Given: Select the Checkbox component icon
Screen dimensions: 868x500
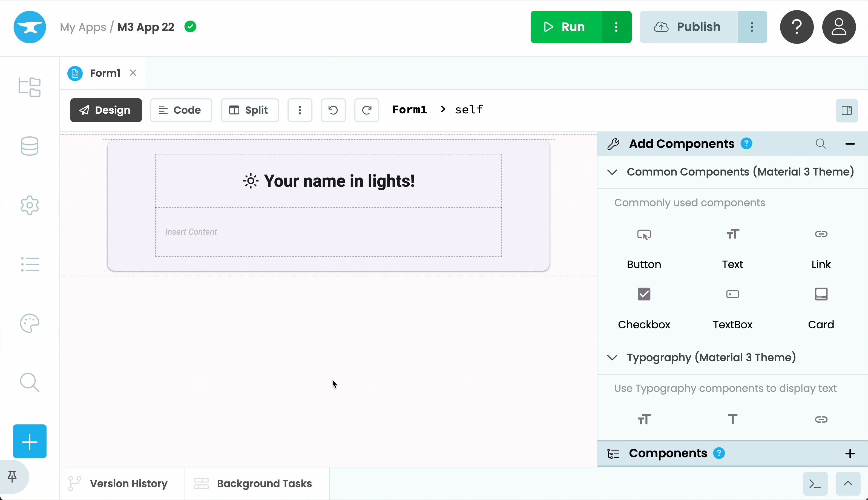Looking at the screenshot, I should (643, 294).
